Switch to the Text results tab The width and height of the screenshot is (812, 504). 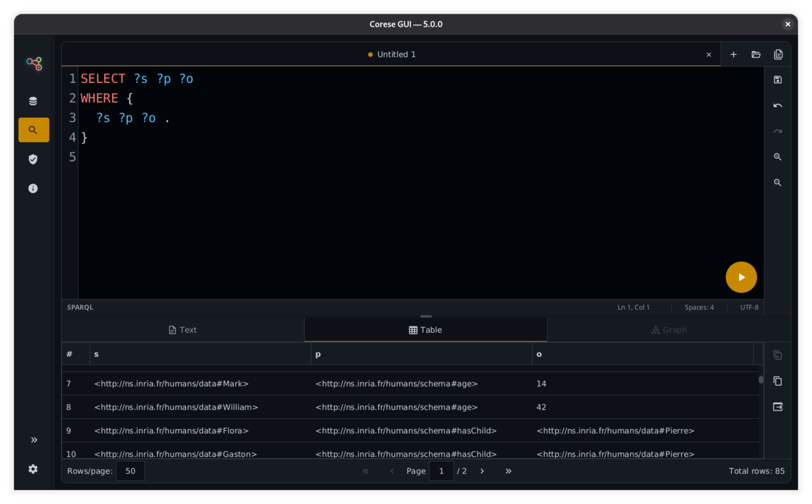[182, 330]
